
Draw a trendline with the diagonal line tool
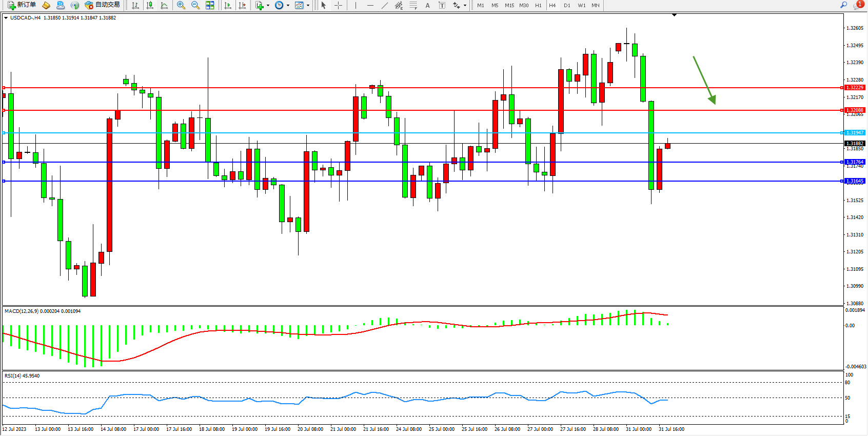384,5
